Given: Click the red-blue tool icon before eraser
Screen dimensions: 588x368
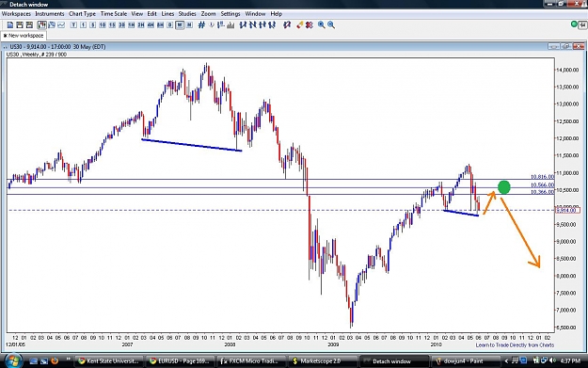Looking at the screenshot, I should point(287,25).
